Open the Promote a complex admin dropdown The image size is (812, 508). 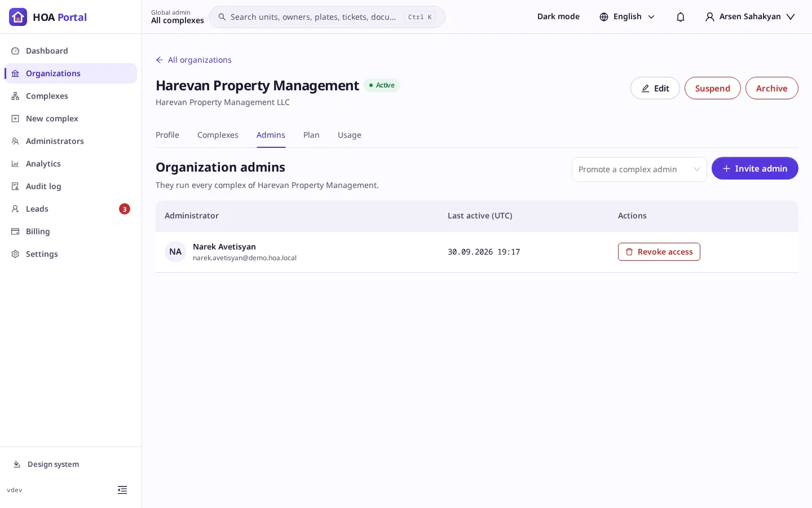[x=639, y=169]
